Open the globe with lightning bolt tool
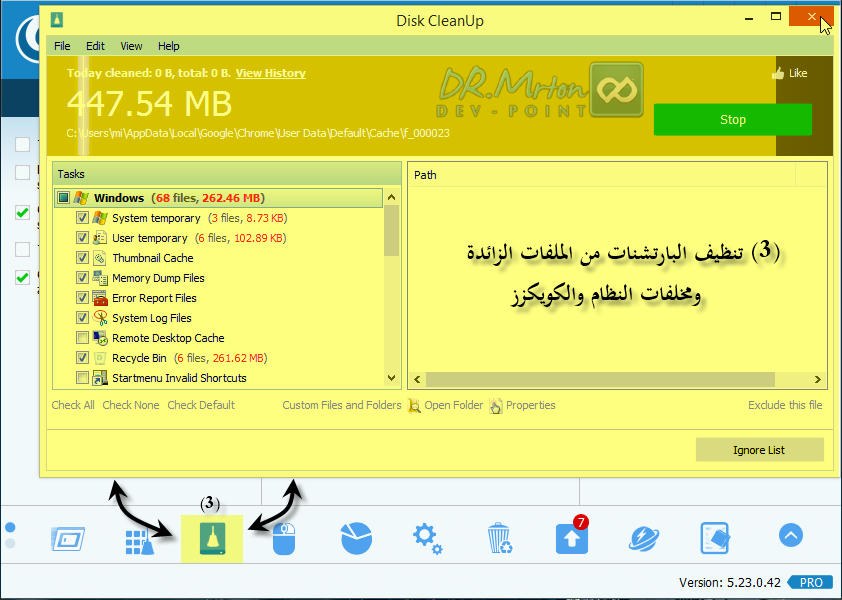The height and width of the screenshot is (600, 842). click(x=644, y=539)
